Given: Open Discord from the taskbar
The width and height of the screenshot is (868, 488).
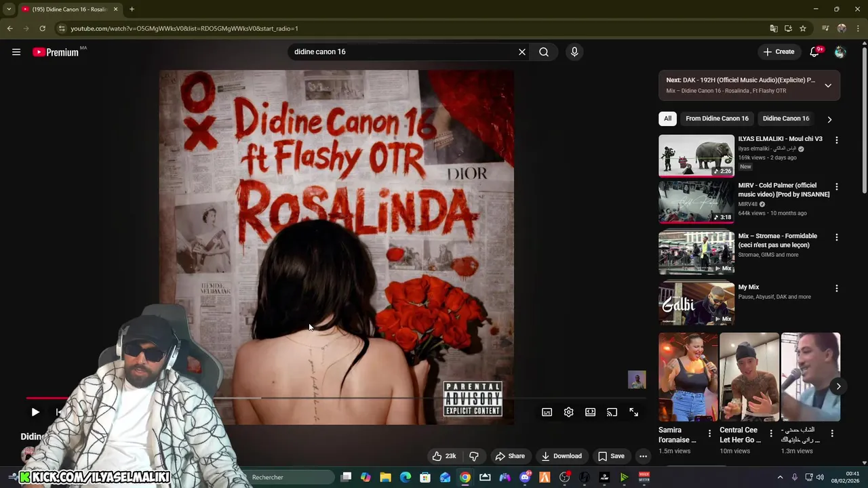Looking at the screenshot, I should [x=525, y=477].
